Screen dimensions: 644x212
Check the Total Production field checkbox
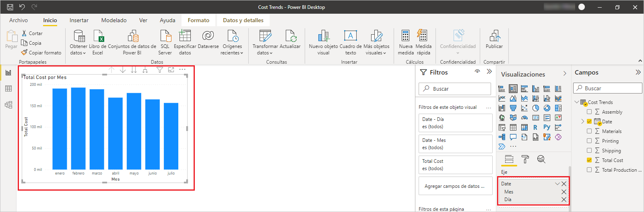[589, 170]
